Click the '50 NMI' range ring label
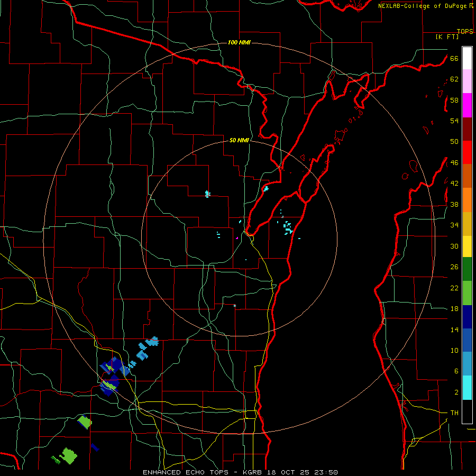The image size is (476, 476). pyautogui.click(x=239, y=140)
